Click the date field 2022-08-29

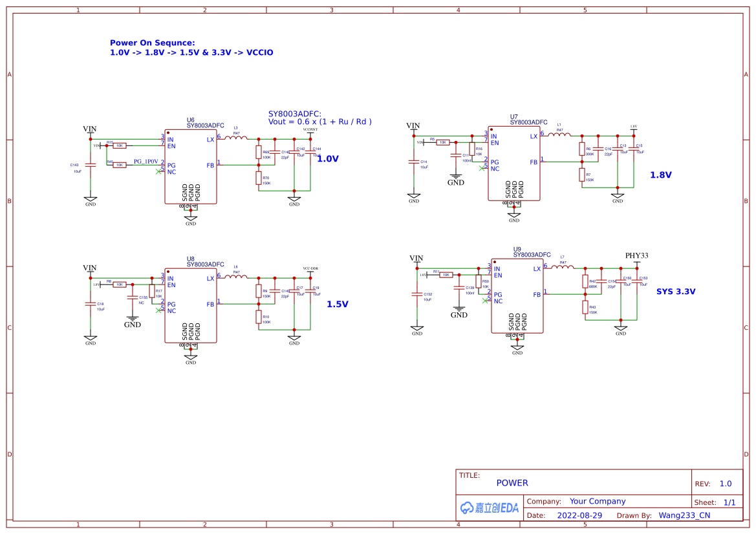click(x=579, y=515)
